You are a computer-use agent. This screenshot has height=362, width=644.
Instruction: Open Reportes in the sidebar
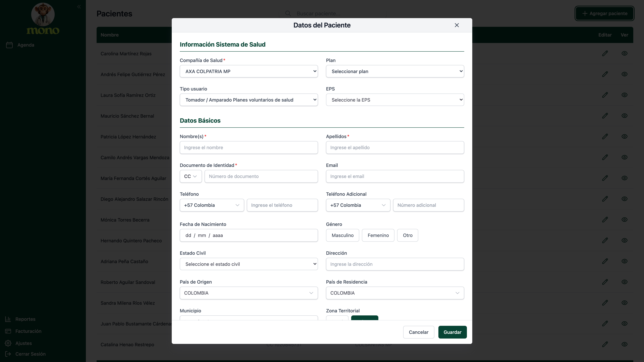(x=20, y=319)
